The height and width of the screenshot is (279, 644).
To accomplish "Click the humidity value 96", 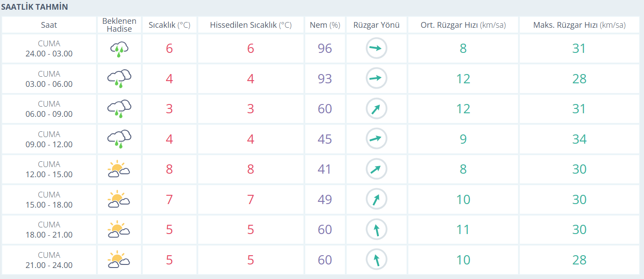I will 325,48.
